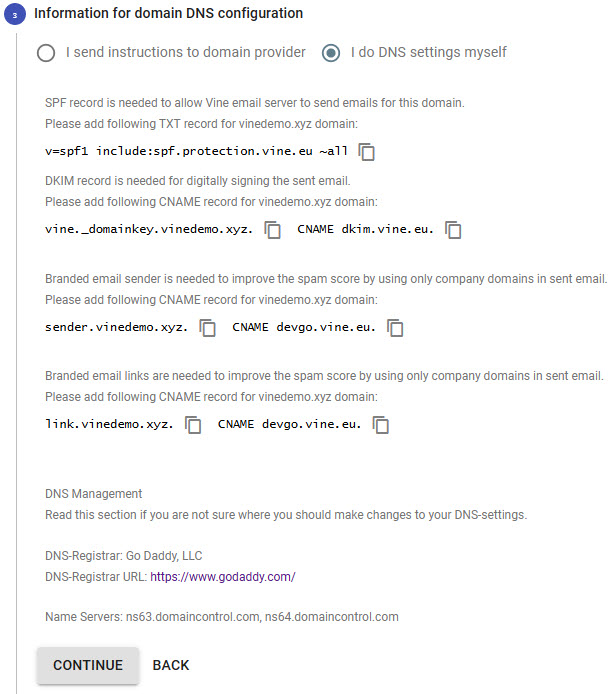Image resolution: width=615 pixels, height=694 pixels.
Task: Select 'I do DNS settings myself' option
Action: click(331, 53)
